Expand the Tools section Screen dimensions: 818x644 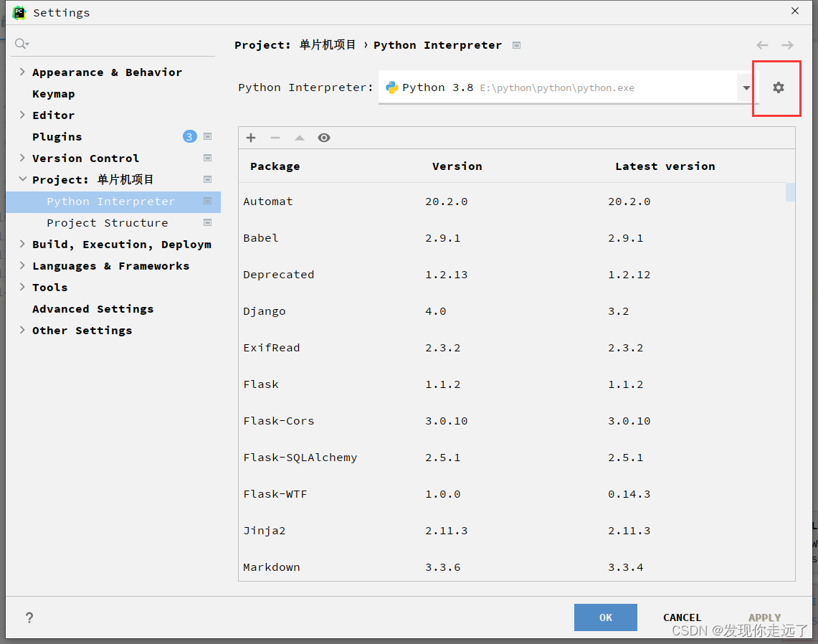(x=22, y=287)
